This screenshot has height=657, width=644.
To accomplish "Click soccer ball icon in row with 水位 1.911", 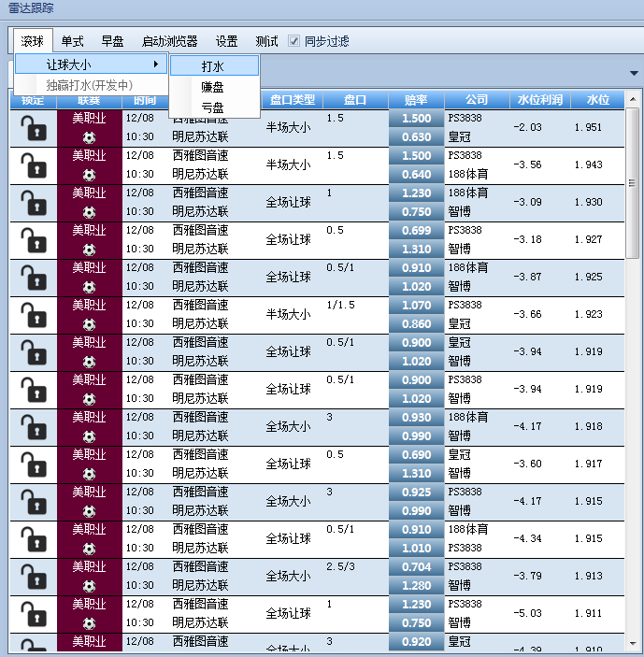I will (x=89, y=623).
